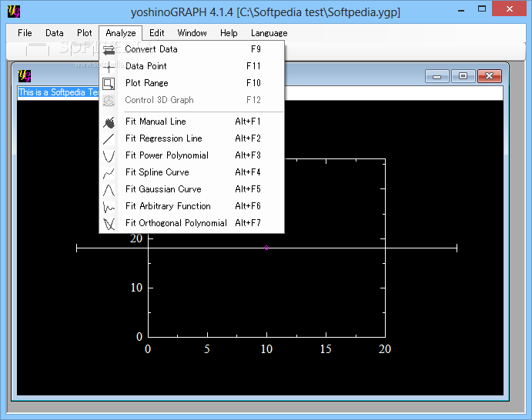Choose Fit Arbitrary Function entry
532x420 pixels.
pos(192,206)
